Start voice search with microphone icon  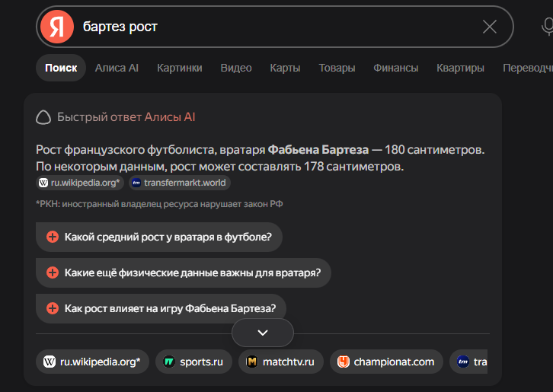pyautogui.click(x=548, y=27)
